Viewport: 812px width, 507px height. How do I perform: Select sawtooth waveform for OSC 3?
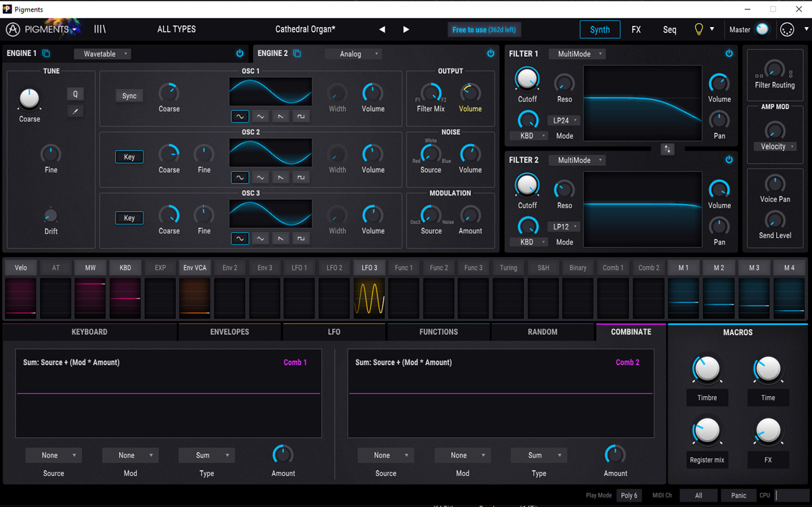281,238
